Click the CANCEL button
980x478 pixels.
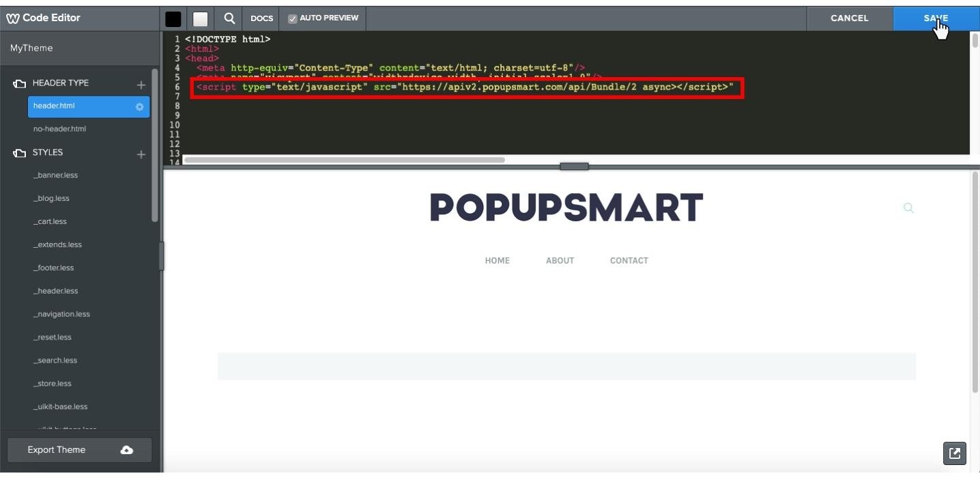tap(849, 18)
